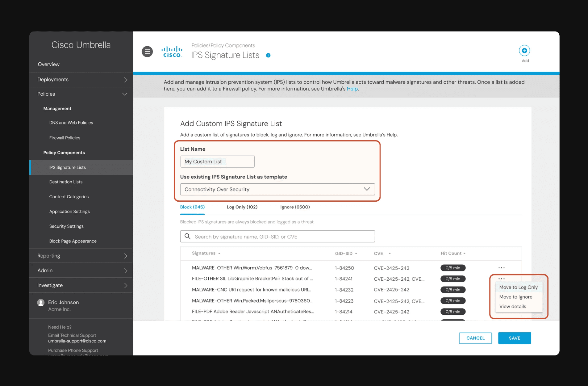588x386 pixels.
Task: Switch to the Block (945) tab
Action: [192, 207]
